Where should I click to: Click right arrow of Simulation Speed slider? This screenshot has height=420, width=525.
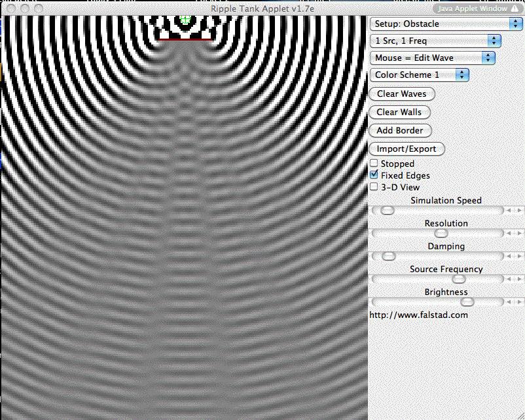pyautogui.click(x=519, y=211)
